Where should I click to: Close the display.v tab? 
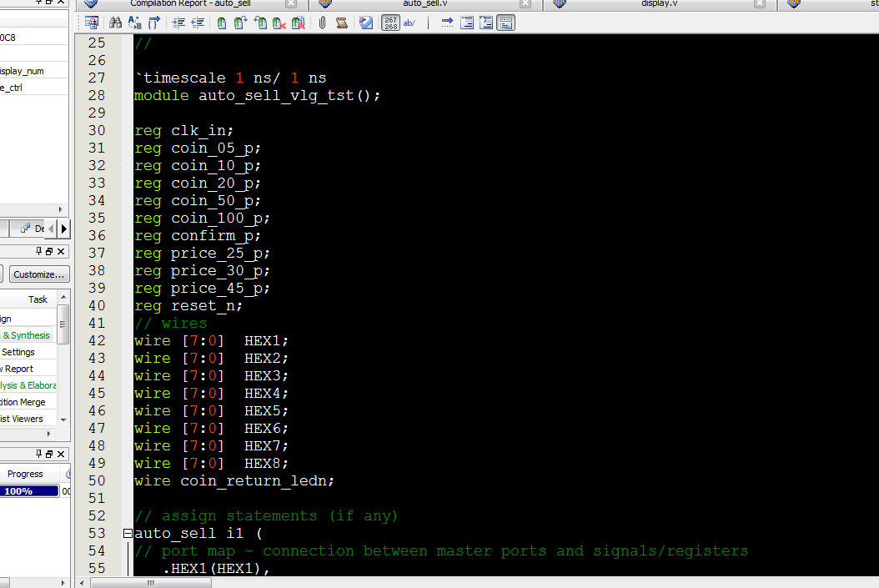click(760, 3)
